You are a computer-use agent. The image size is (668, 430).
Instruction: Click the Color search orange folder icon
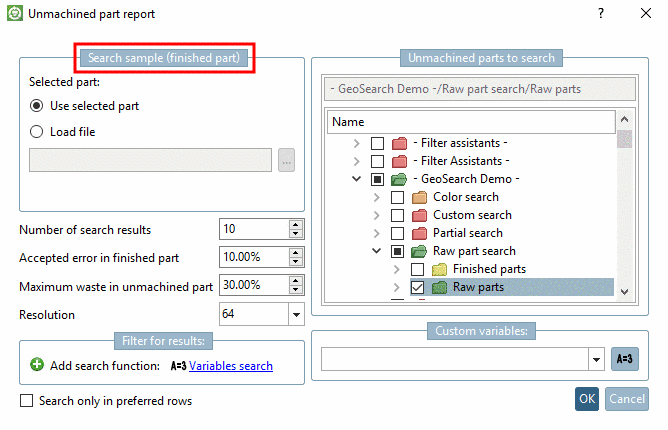pyautogui.click(x=419, y=197)
